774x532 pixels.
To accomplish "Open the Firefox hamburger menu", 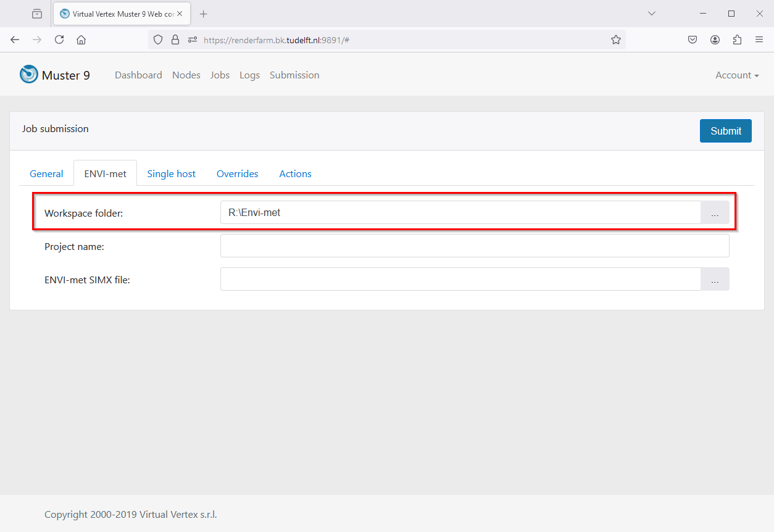I will [759, 39].
